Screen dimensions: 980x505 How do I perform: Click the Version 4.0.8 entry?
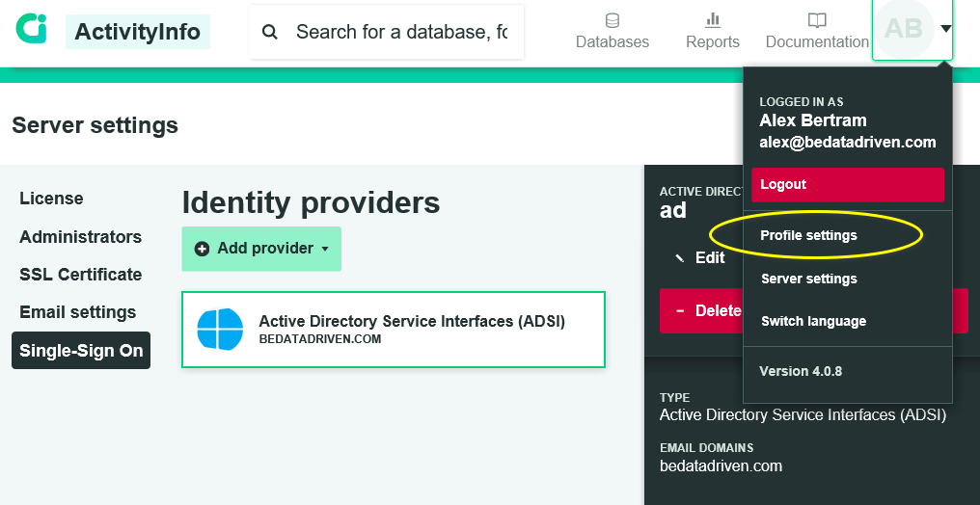[x=801, y=371]
